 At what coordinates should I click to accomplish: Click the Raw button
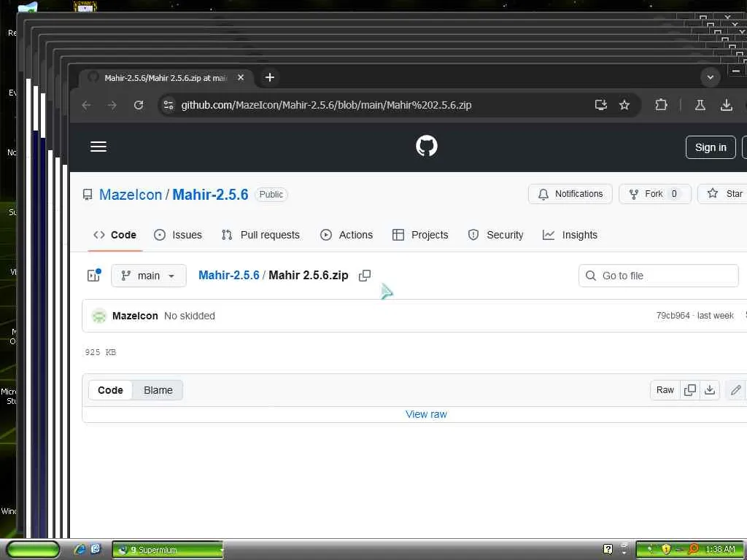(665, 390)
